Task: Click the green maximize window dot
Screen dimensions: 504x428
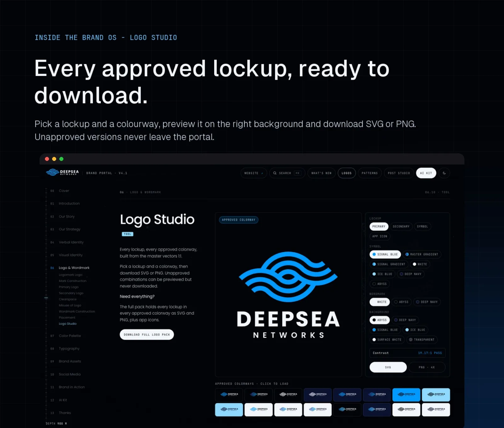Action: (61, 159)
